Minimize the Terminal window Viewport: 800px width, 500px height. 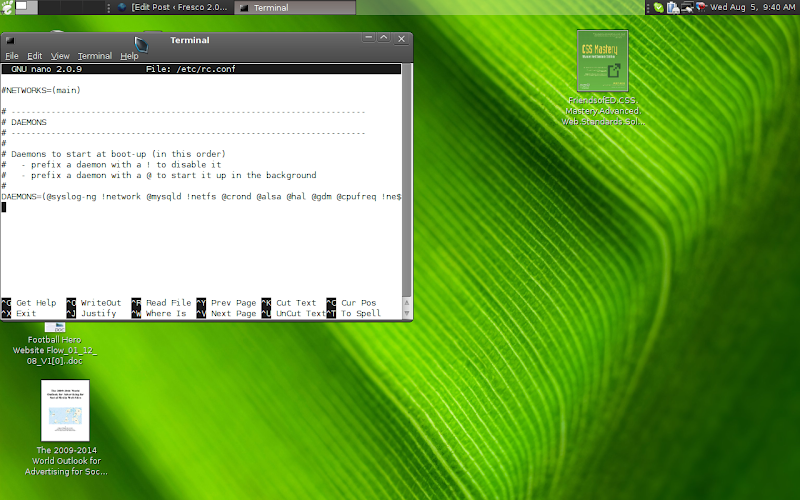coord(368,38)
